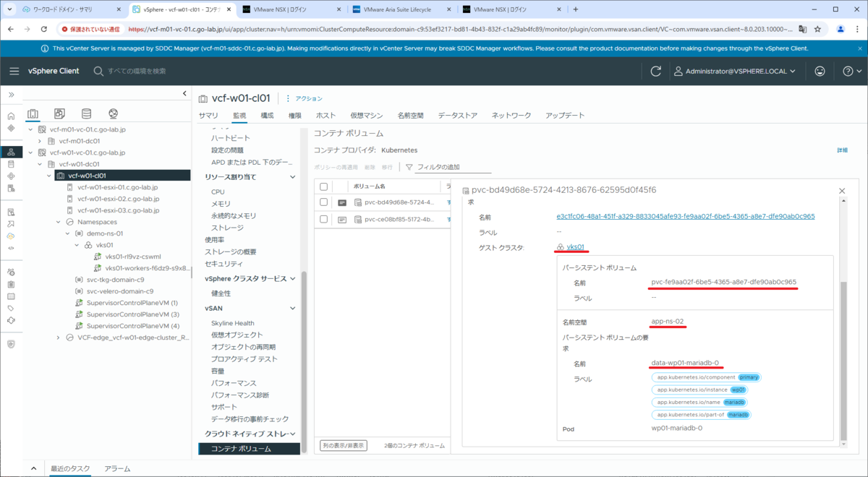The width and height of the screenshot is (868, 477).
Task: Open the アラーム panel tab
Action: 118,469
